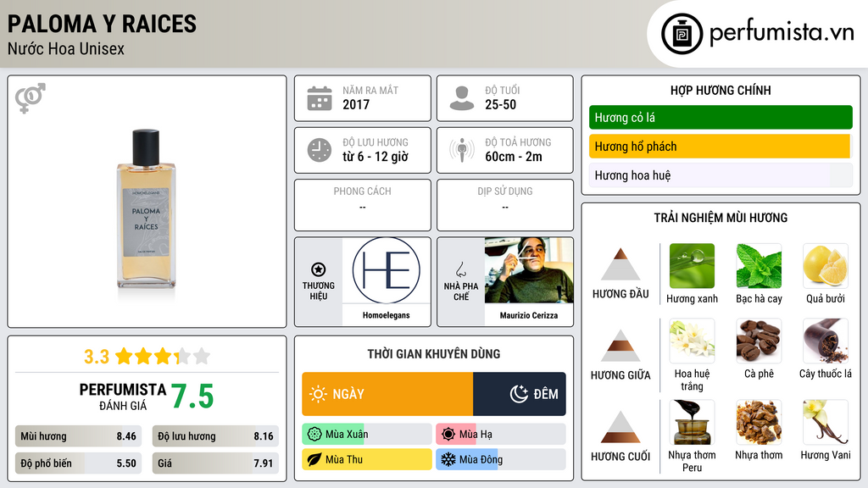This screenshot has width=868, height=488.
Task: Click the sillage icon for Độ toả hương
Action: point(462,150)
